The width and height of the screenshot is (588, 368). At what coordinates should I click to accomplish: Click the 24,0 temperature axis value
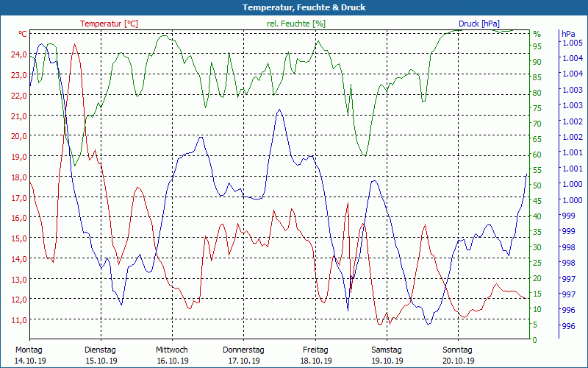tap(17, 54)
